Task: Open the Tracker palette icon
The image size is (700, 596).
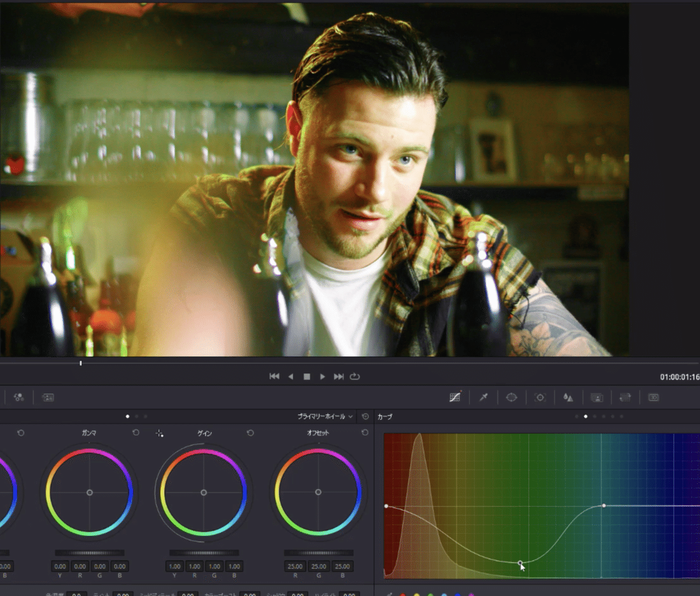Action: pos(540,397)
